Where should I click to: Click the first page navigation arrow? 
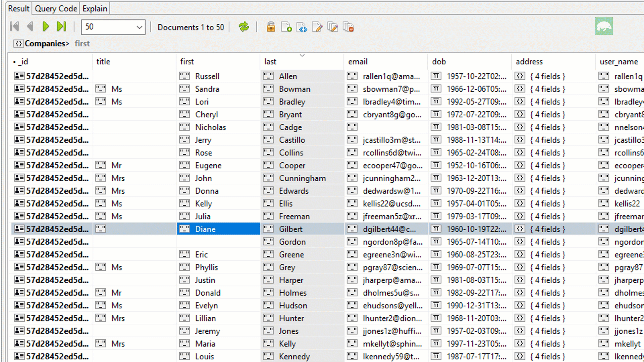pyautogui.click(x=14, y=26)
